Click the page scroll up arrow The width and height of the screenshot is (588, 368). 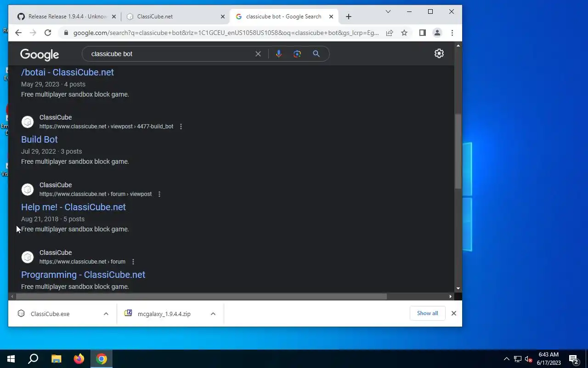(x=458, y=45)
